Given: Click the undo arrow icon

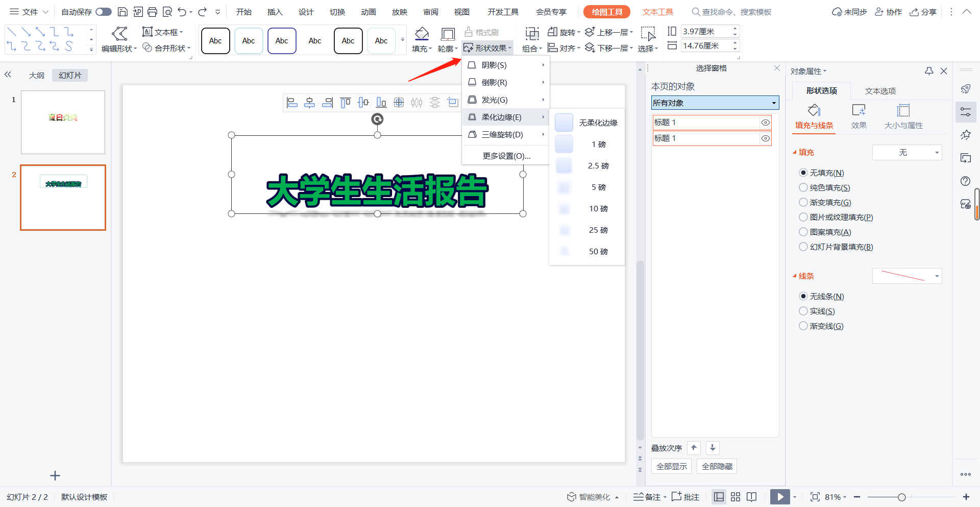Looking at the screenshot, I should point(182,12).
